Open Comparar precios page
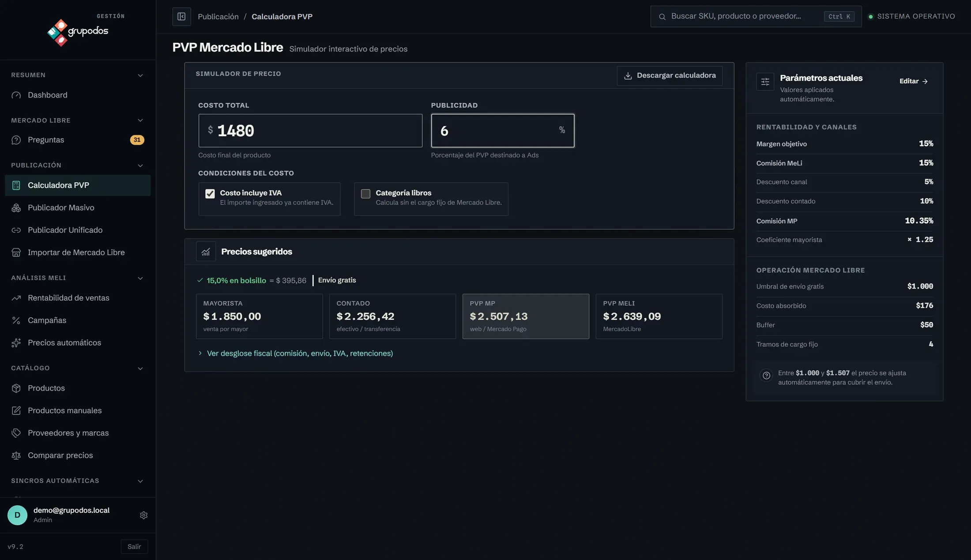 point(78,455)
